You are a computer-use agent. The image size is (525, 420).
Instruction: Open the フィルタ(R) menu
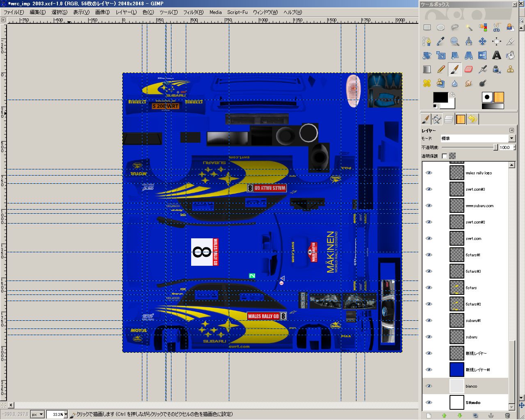point(193,12)
